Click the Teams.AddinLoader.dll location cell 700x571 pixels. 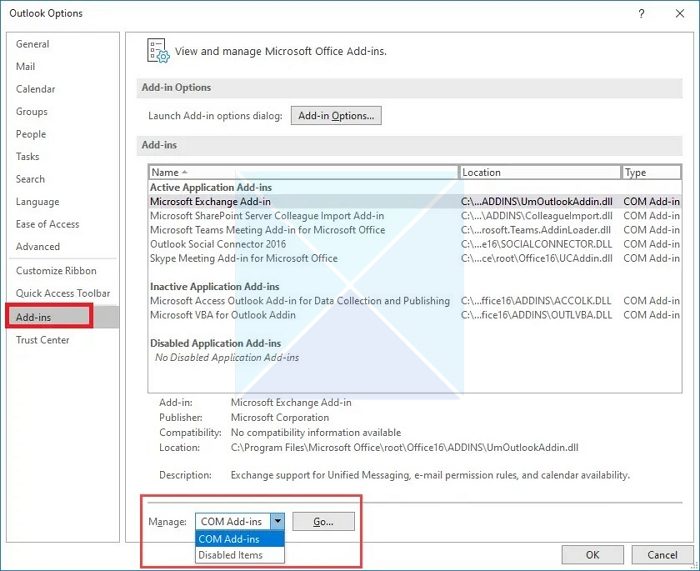coord(536,230)
